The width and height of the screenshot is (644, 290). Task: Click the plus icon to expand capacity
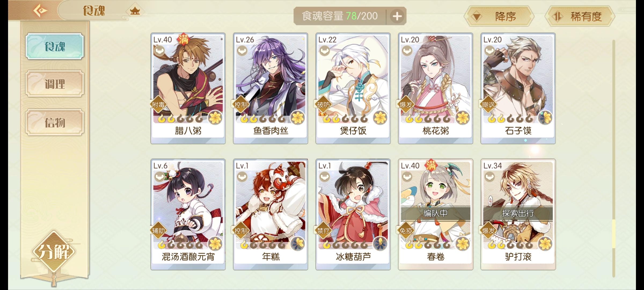tap(397, 16)
